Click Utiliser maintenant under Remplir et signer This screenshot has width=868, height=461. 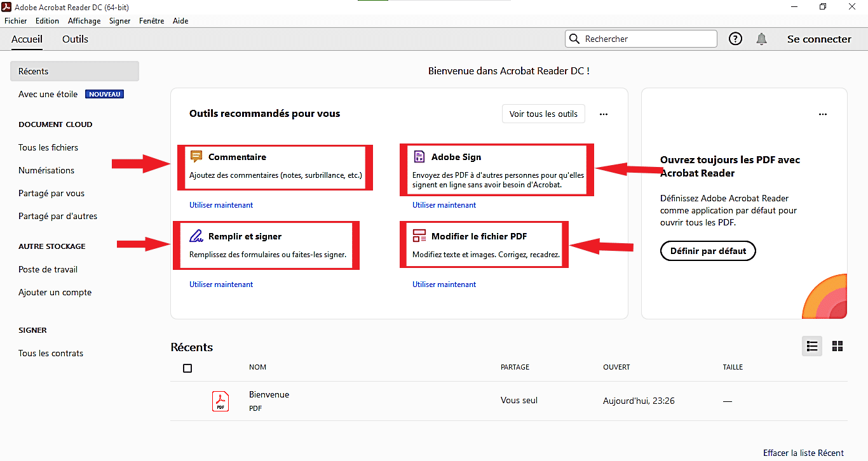pyautogui.click(x=221, y=284)
